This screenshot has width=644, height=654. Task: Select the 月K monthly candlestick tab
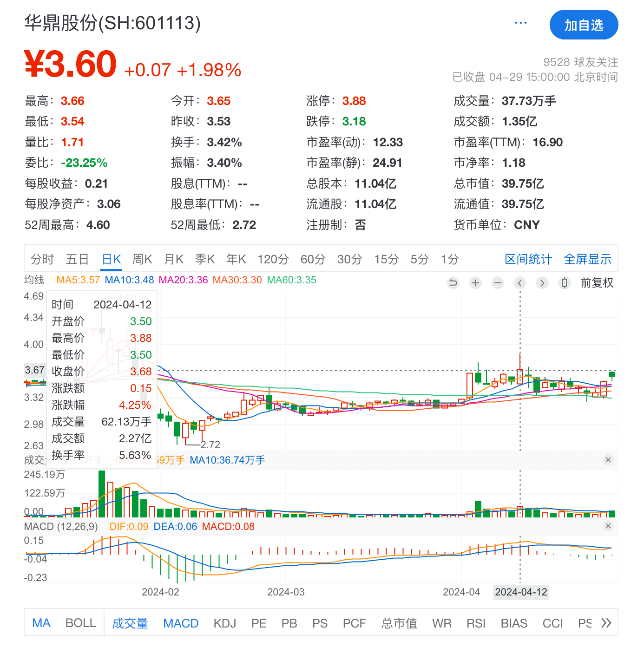[174, 259]
